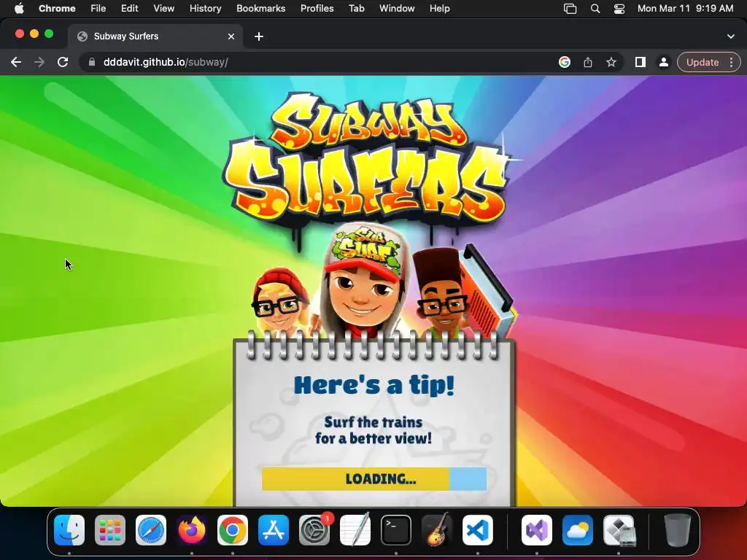This screenshot has width=747, height=560.
Task: Open Chrome three-dot menu
Action: pos(731,63)
